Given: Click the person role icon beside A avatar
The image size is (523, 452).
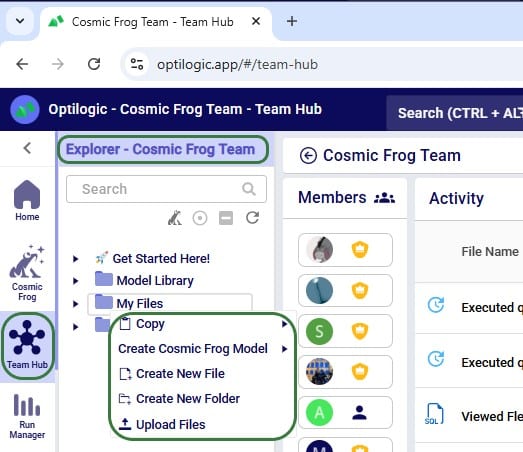Looking at the screenshot, I should (x=360, y=413).
